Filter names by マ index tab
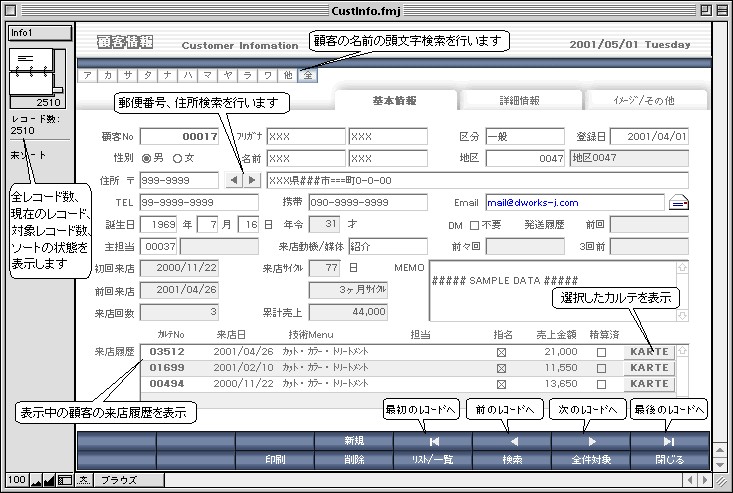Image resolution: width=733 pixels, height=493 pixels. coord(208,75)
